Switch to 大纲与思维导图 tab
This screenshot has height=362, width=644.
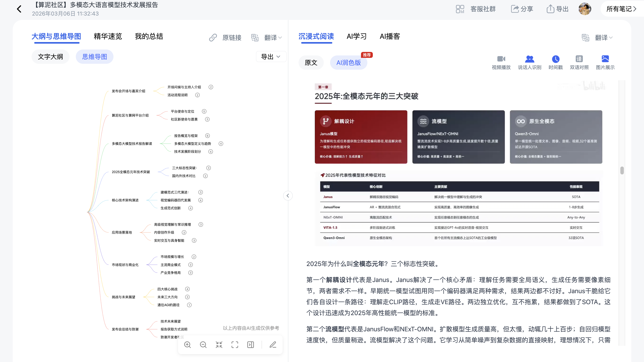click(56, 37)
